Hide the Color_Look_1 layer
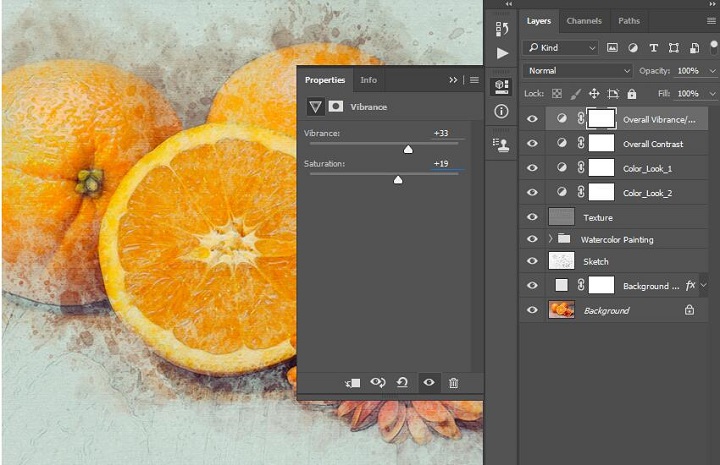720x465 pixels. [532, 168]
